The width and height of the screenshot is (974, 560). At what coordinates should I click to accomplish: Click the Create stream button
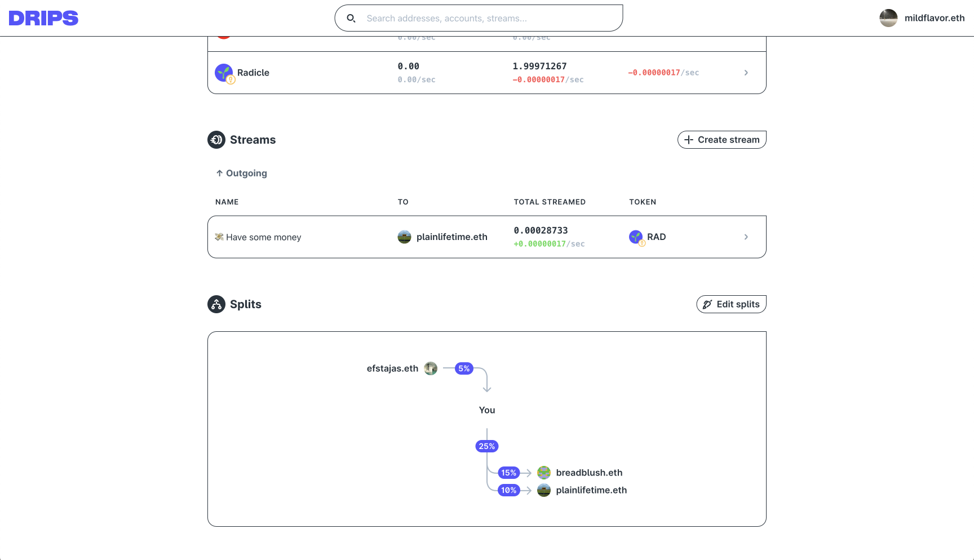(722, 140)
